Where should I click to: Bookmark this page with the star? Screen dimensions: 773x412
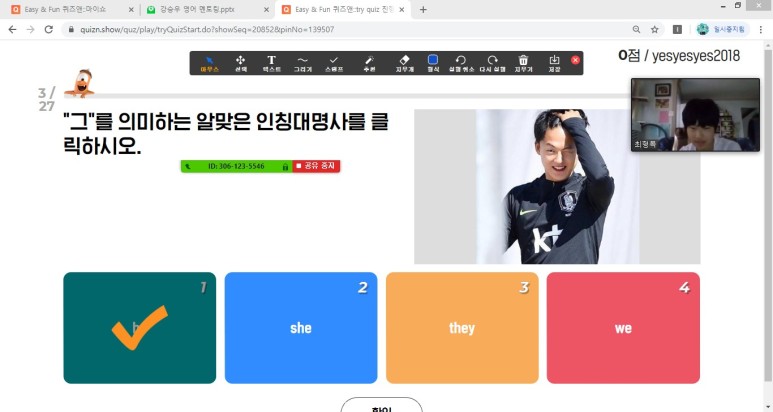(655, 30)
